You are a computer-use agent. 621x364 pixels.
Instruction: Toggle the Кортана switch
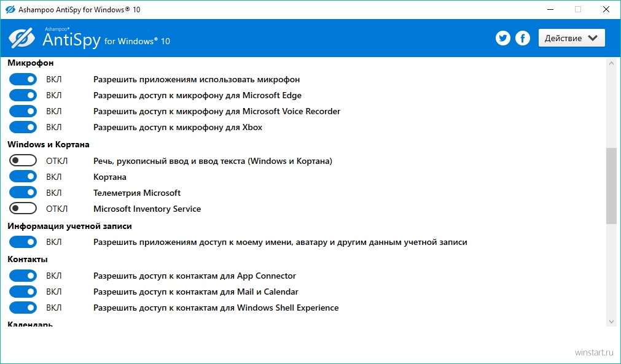click(x=23, y=176)
